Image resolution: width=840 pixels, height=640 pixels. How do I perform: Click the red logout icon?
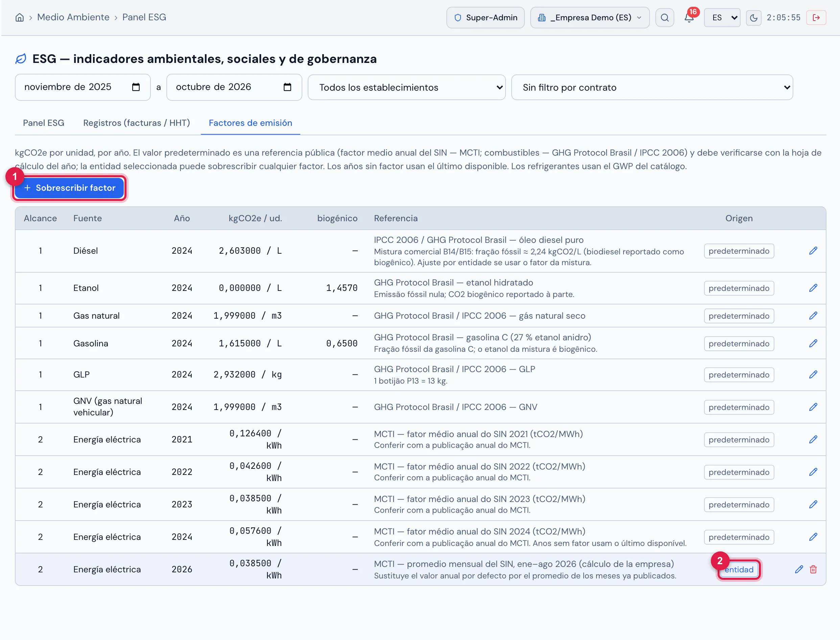click(816, 18)
